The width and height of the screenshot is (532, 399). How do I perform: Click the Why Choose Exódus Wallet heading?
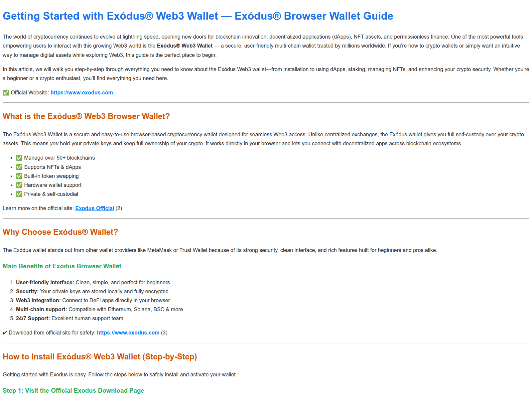pyautogui.click(x=60, y=232)
